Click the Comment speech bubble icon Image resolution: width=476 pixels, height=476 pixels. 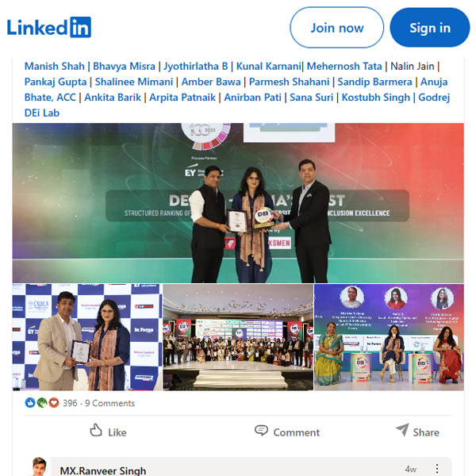(x=261, y=431)
